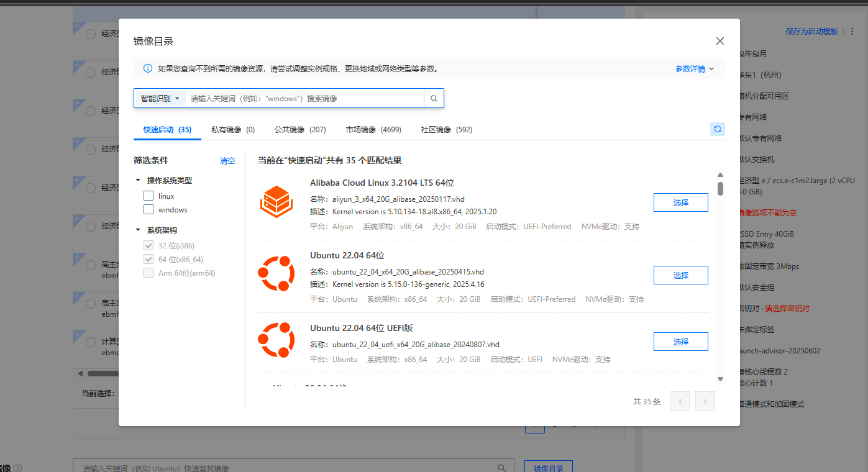Click the Ubuntu 22.04 64位 UEFI版 title
Image resolution: width=868 pixels, height=472 pixels.
(362, 328)
